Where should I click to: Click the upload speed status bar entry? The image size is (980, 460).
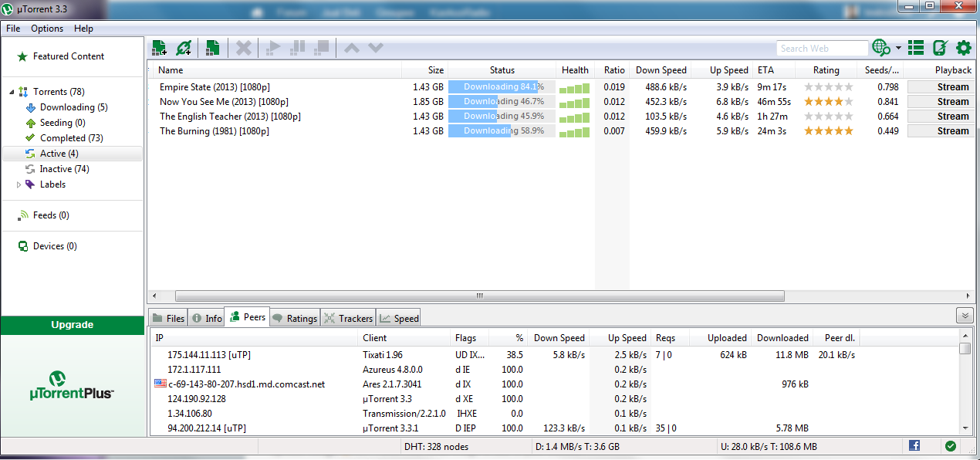coord(769,447)
